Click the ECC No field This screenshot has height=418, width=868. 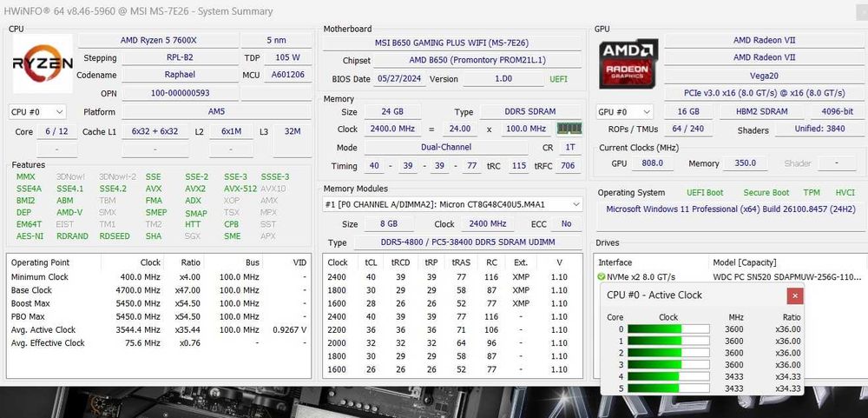[567, 224]
